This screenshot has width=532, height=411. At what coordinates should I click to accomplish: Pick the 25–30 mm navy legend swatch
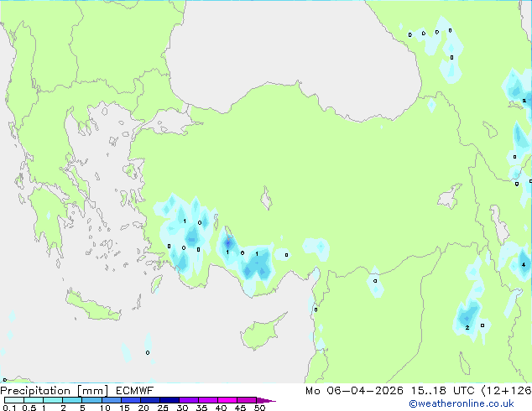tap(169, 400)
